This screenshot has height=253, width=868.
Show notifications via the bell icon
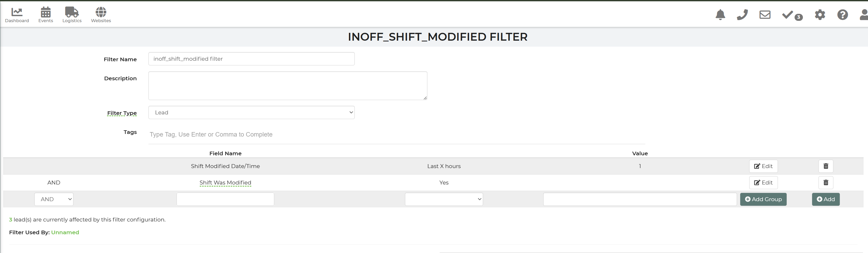click(x=720, y=15)
